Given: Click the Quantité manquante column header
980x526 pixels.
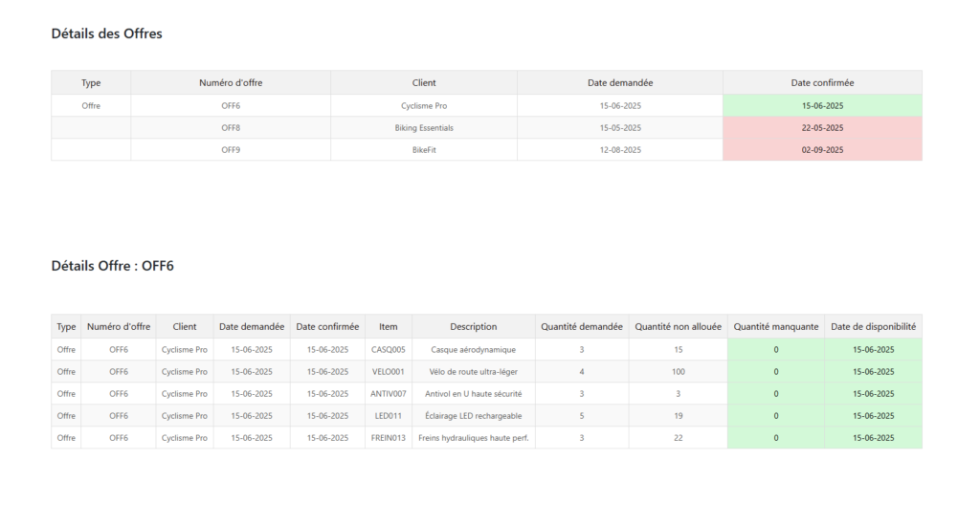Looking at the screenshot, I should pyautogui.click(x=776, y=326).
